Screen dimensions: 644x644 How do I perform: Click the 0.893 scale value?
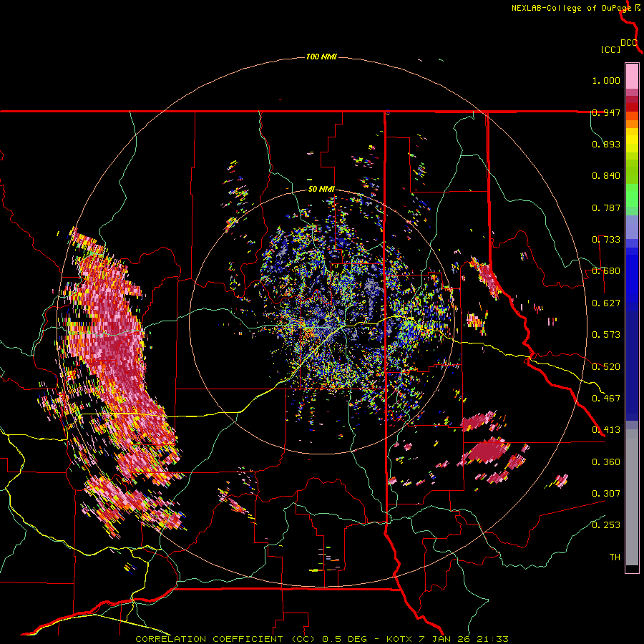click(606, 144)
